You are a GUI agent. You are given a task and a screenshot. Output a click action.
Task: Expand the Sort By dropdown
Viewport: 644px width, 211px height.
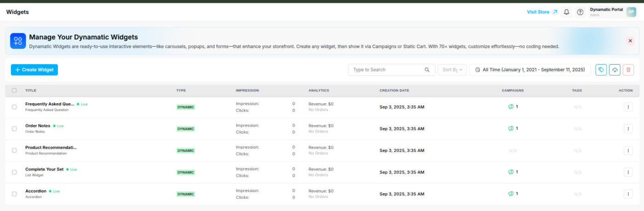452,70
